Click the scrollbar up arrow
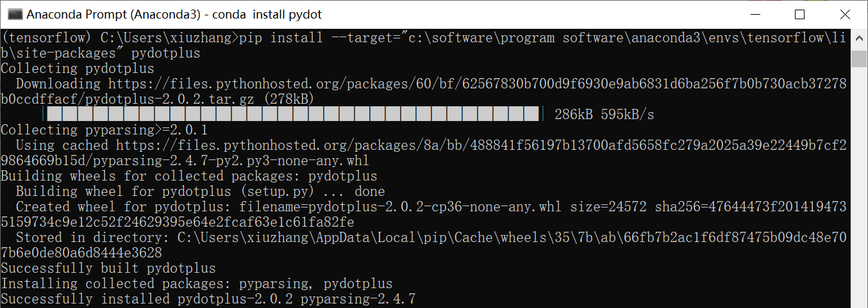868x308 pixels. pyautogui.click(x=859, y=36)
